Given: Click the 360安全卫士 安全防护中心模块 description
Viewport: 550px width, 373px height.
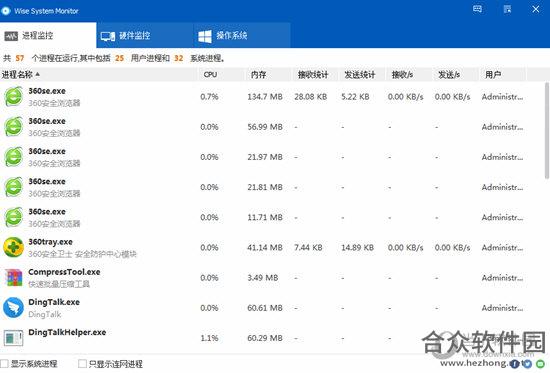Looking at the screenshot, I should coord(82,254).
